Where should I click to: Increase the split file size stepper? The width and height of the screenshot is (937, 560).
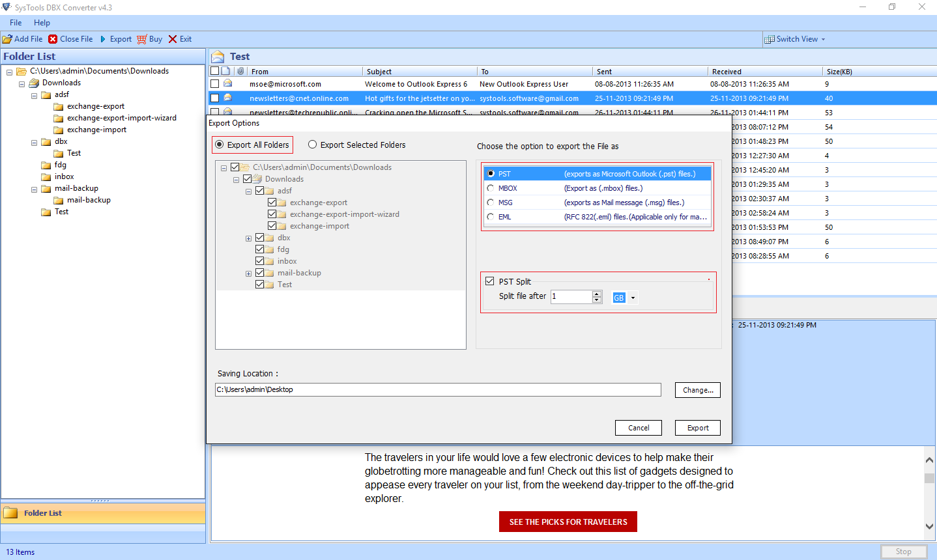[x=597, y=294]
